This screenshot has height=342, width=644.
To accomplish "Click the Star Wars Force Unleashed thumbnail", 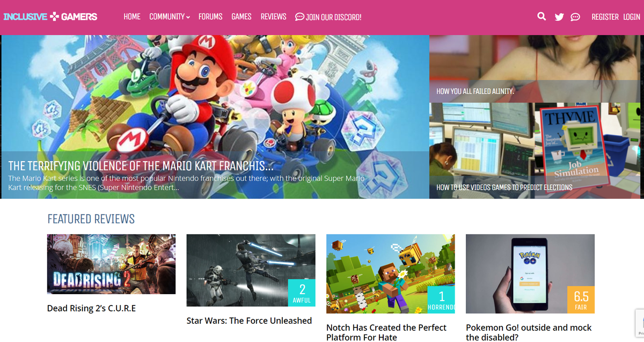I will pyautogui.click(x=251, y=270).
